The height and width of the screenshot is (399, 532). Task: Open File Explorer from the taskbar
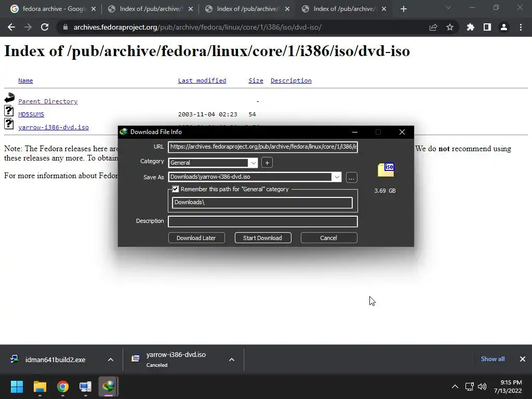point(39,387)
